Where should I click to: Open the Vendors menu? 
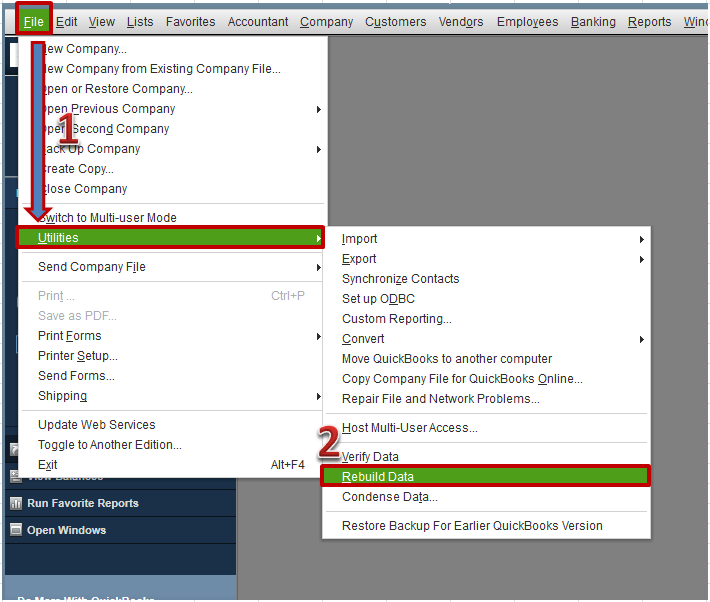pyautogui.click(x=461, y=22)
